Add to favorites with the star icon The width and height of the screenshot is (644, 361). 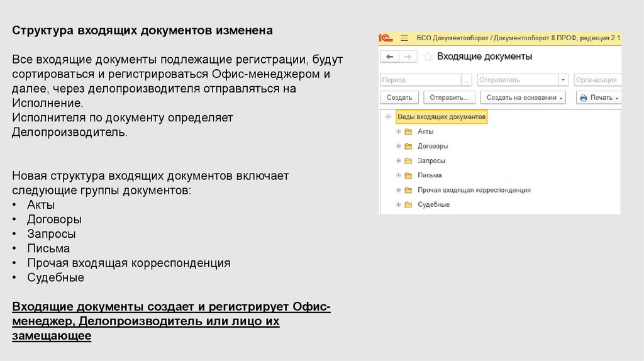coord(428,57)
